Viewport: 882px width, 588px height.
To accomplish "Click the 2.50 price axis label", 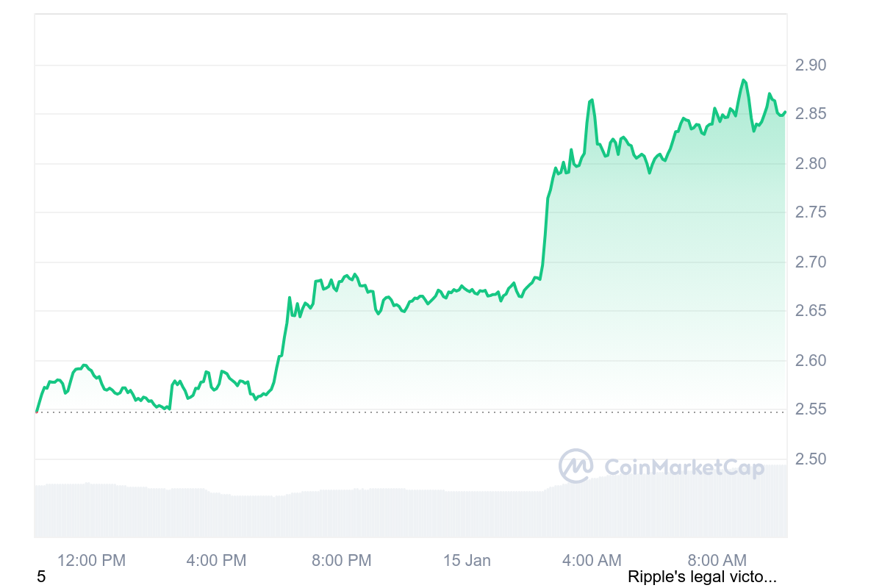I will (811, 459).
